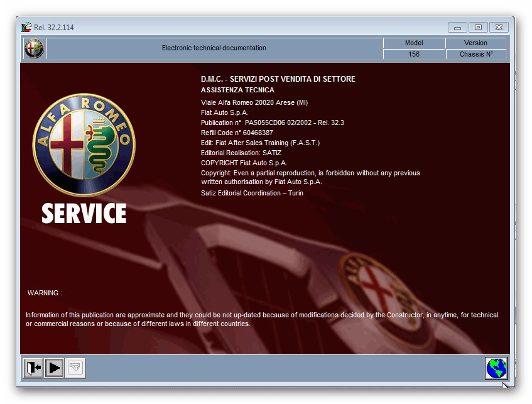
Task: Click the WARNING : label
Action: click(x=45, y=293)
